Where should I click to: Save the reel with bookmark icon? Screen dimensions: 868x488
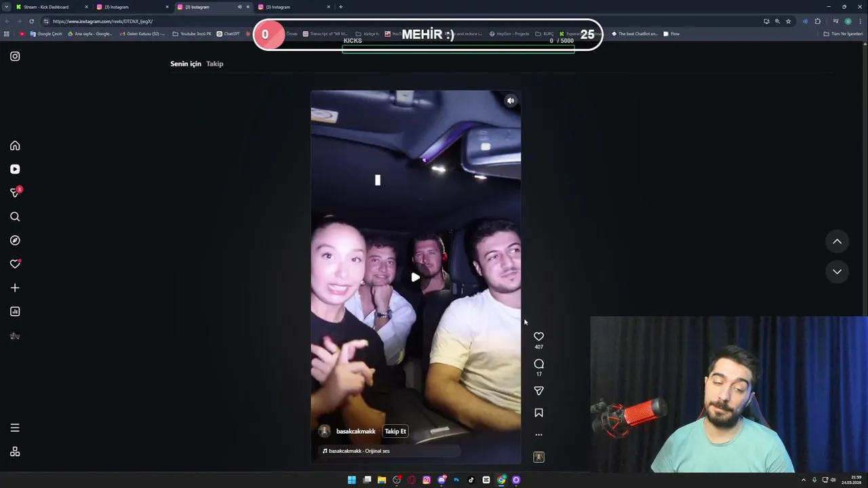[538, 413]
